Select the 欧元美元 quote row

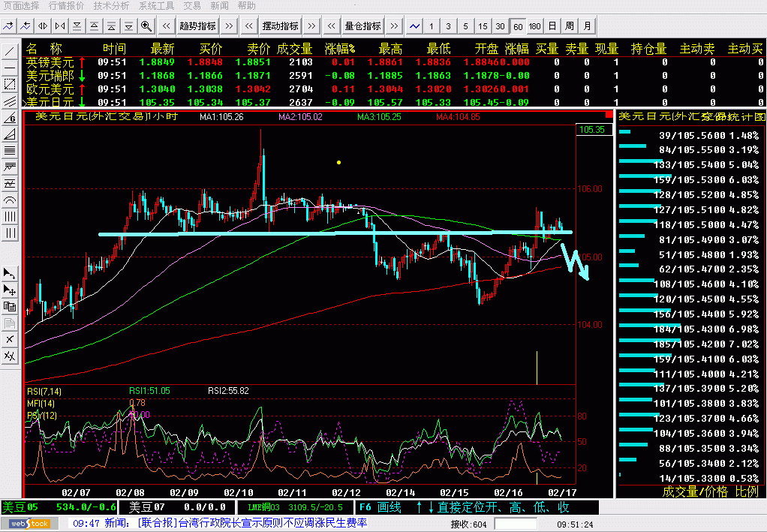(x=394, y=89)
